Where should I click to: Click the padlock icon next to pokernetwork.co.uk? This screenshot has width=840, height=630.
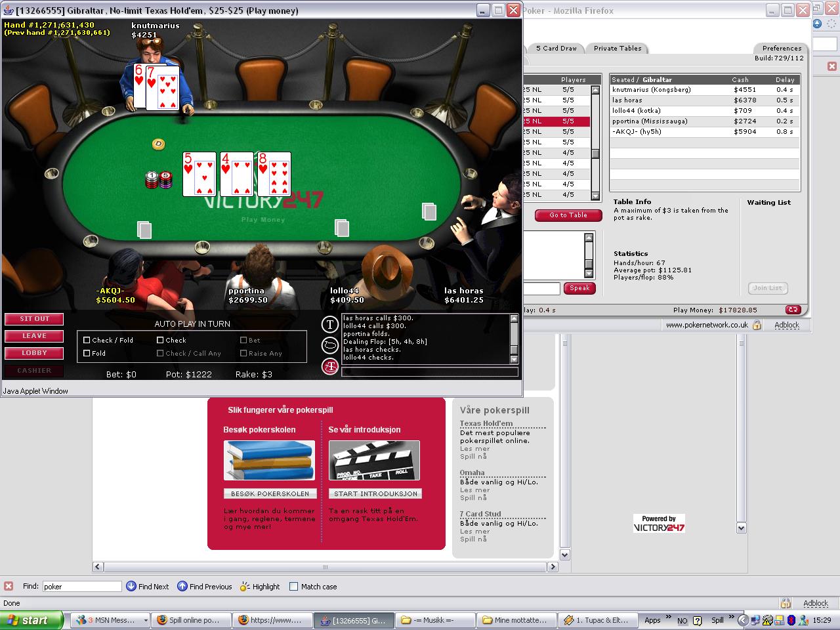tap(757, 325)
